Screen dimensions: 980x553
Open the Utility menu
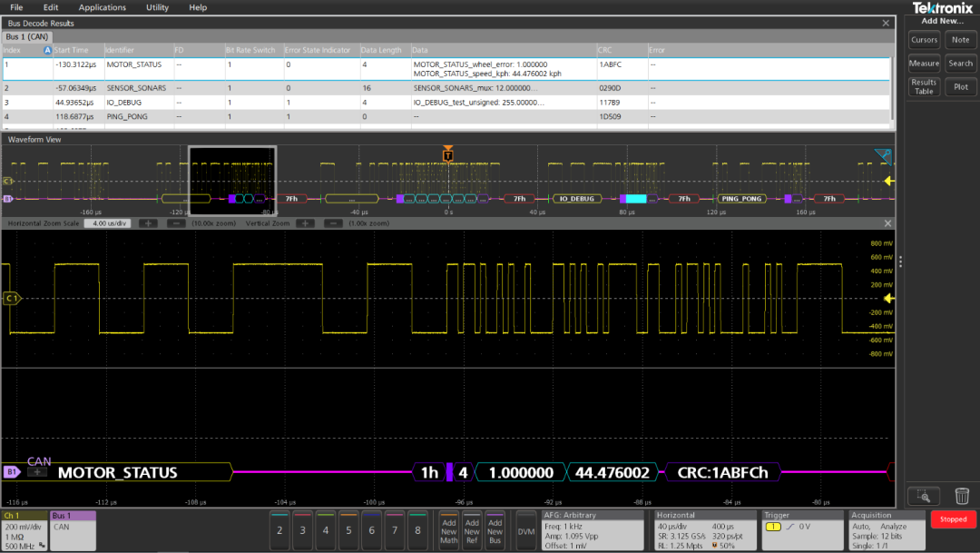(x=157, y=7)
